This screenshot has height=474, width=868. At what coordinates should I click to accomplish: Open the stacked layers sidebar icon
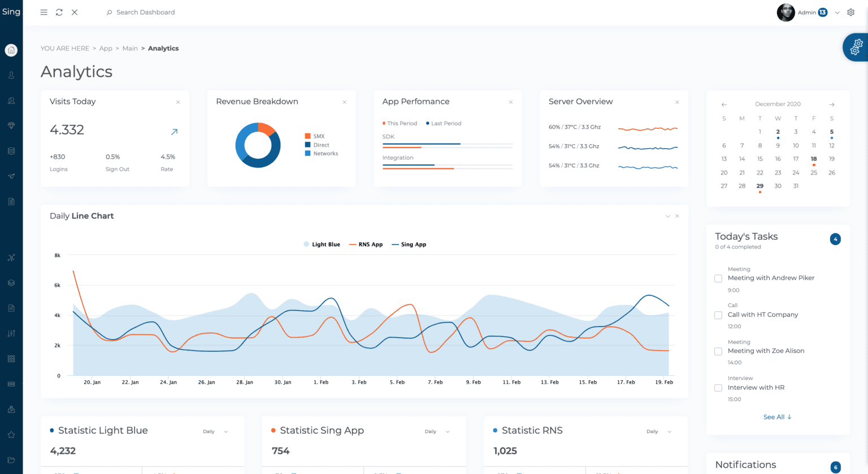(11, 283)
